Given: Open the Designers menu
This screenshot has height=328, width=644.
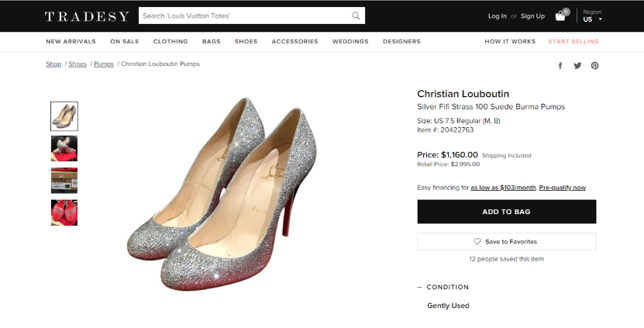Looking at the screenshot, I should (x=401, y=42).
